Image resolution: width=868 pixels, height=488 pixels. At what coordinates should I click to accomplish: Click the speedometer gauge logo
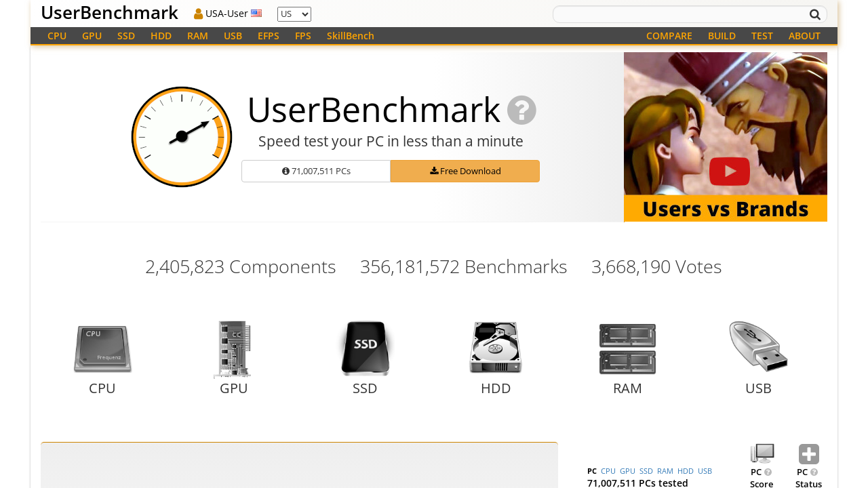(182, 137)
